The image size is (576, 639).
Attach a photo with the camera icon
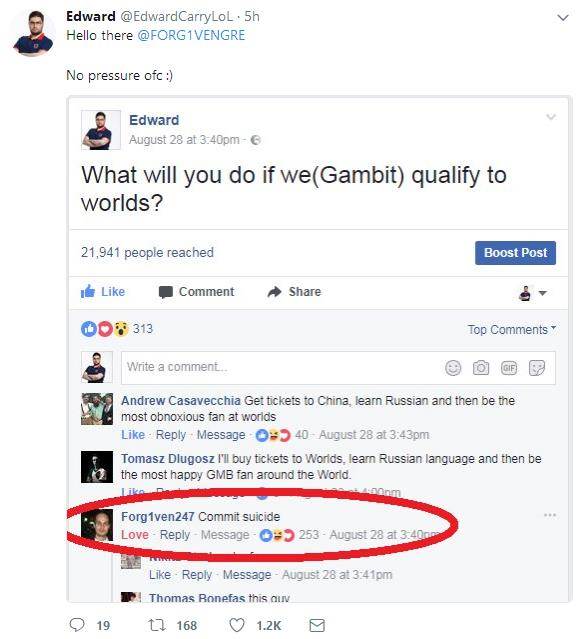point(481,368)
